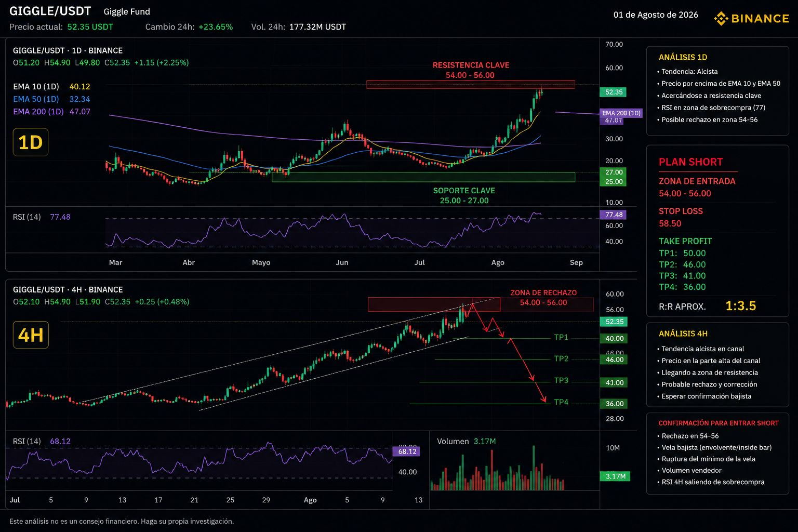Select the yellow 4H timeframe badge
798x532 pixels.
pos(31,335)
